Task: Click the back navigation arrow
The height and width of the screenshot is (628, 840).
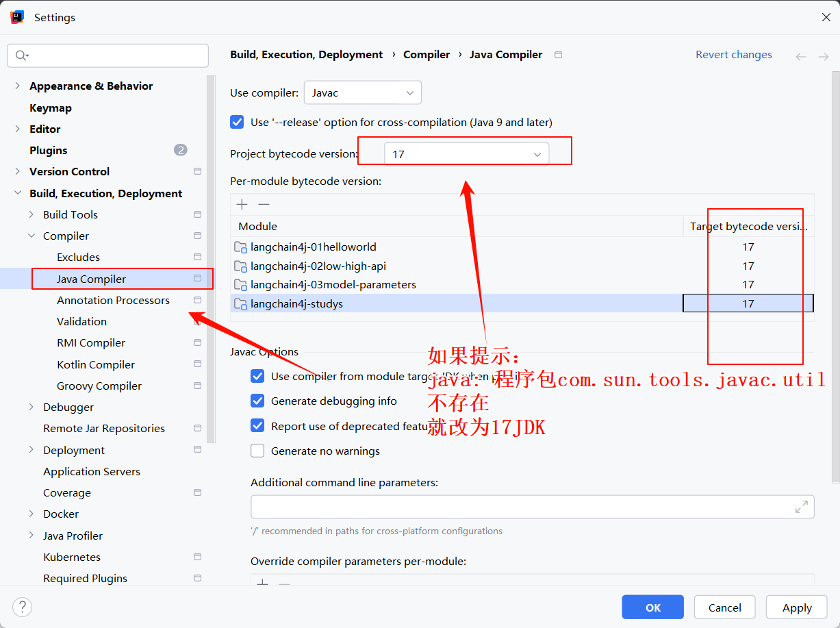Action: coord(801,56)
